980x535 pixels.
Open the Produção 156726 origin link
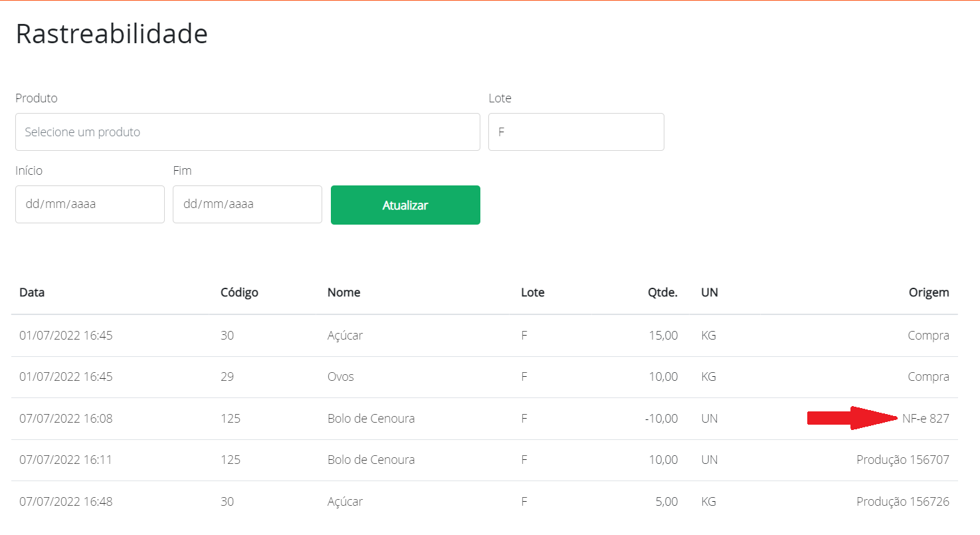tap(902, 501)
